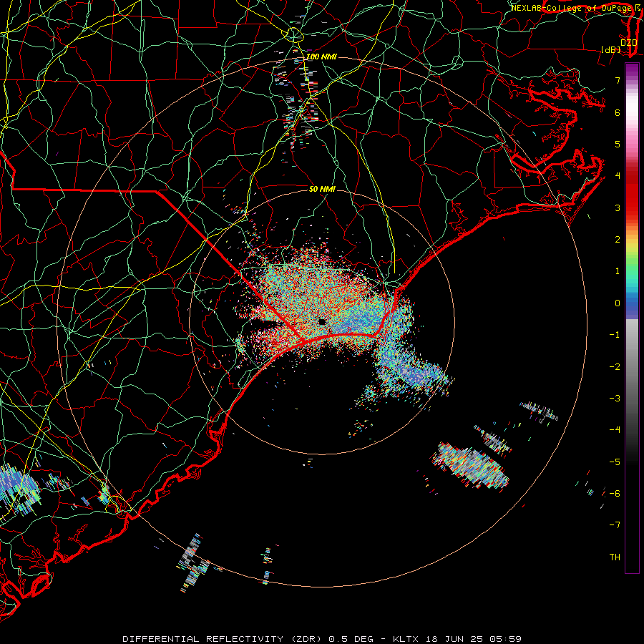Screen dimensions: 644x644
Task: Select the 0 dB scale label
Action: click(x=618, y=303)
